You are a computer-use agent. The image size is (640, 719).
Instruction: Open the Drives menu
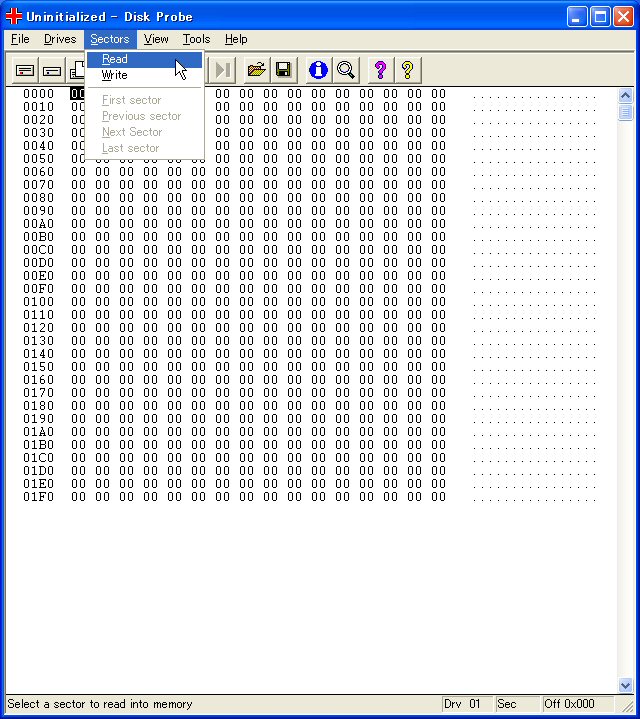pyautogui.click(x=60, y=39)
